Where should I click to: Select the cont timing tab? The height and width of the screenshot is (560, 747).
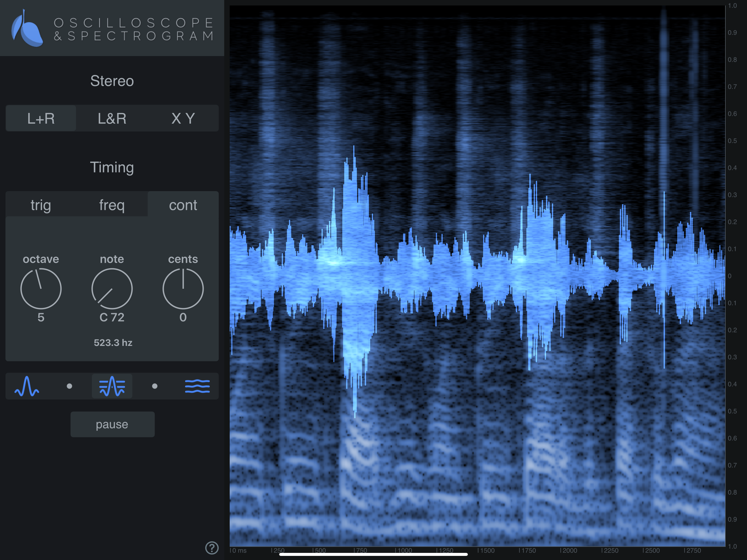183,205
